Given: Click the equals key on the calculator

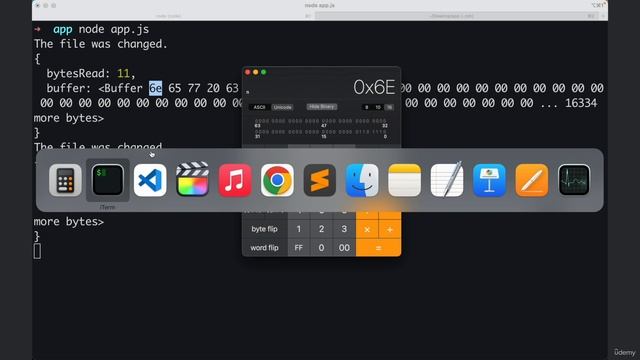Looking at the screenshot, I should (378, 248).
